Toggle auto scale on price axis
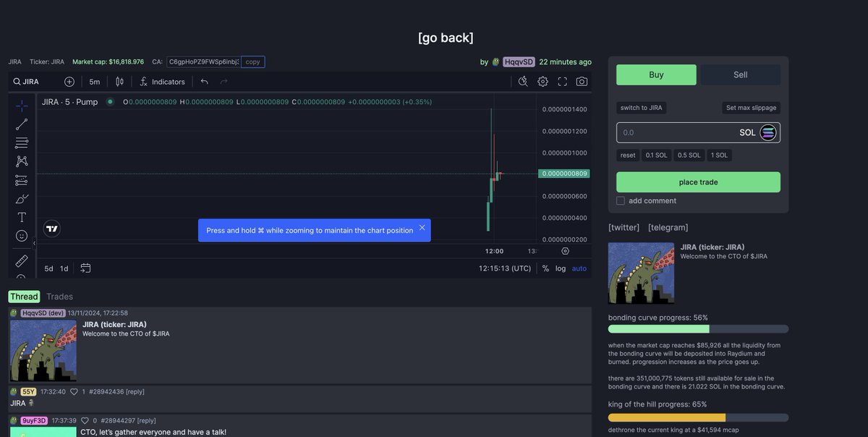Viewport: 868px width, 437px height. [579, 268]
